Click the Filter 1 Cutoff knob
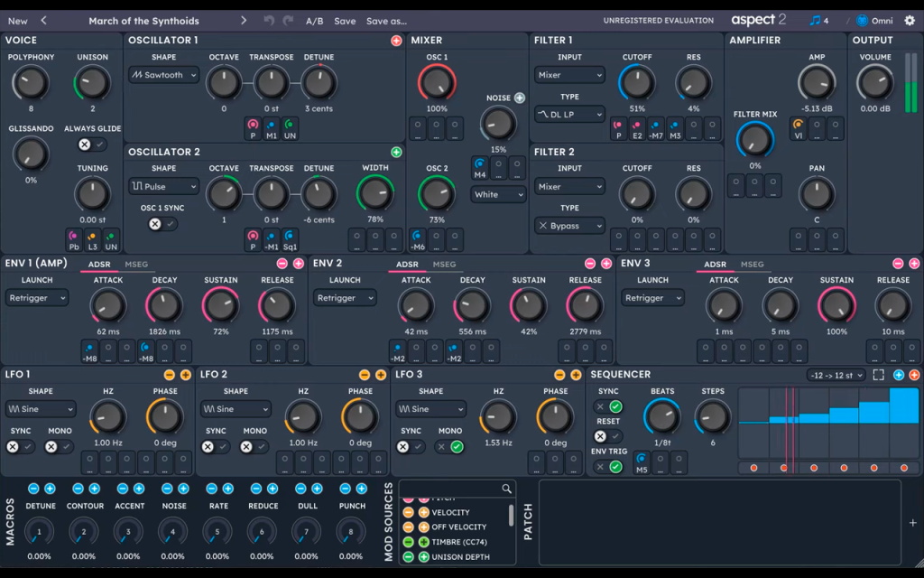This screenshot has height=578, width=924. coord(636,82)
